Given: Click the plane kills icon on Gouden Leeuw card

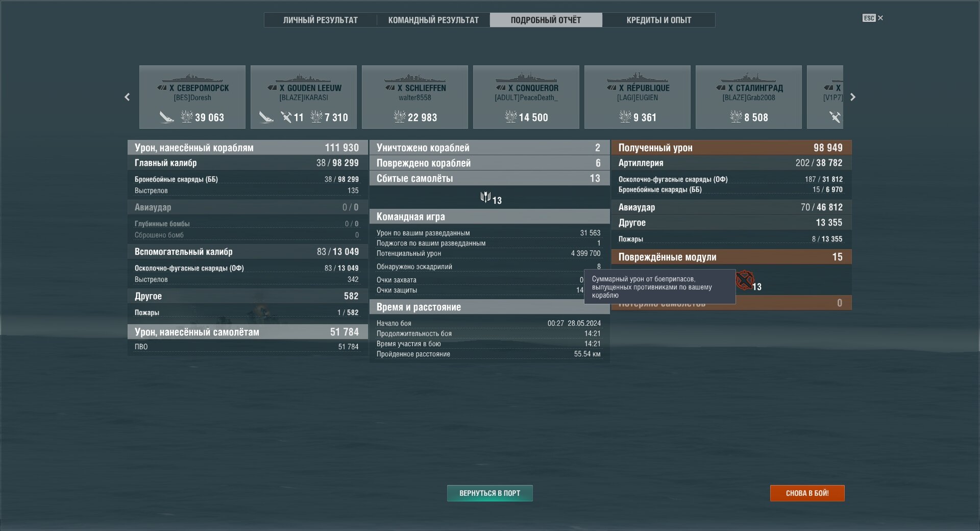Looking at the screenshot, I should (286, 117).
